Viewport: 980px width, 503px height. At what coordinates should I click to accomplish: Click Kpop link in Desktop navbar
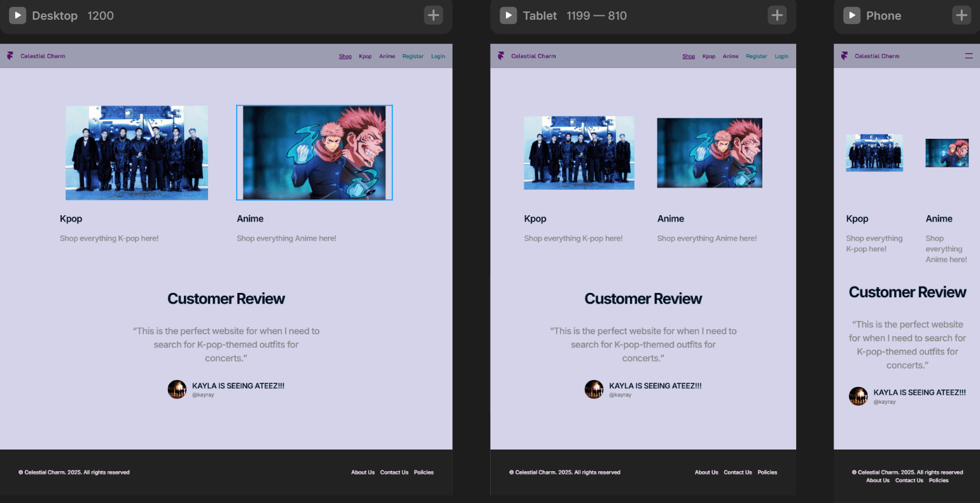pyautogui.click(x=365, y=56)
